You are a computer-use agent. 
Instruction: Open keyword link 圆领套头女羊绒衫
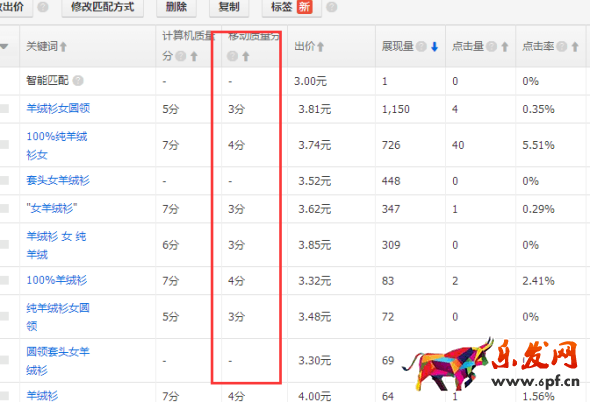(x=58, y=361)
